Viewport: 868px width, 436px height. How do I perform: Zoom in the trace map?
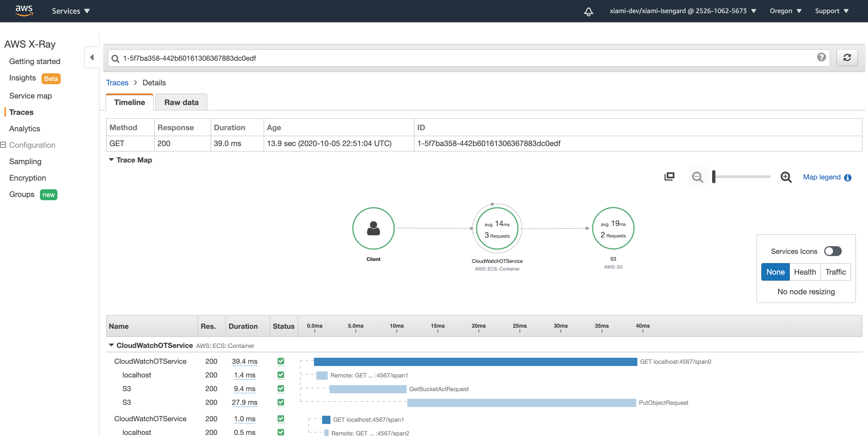tap(786, 177)
